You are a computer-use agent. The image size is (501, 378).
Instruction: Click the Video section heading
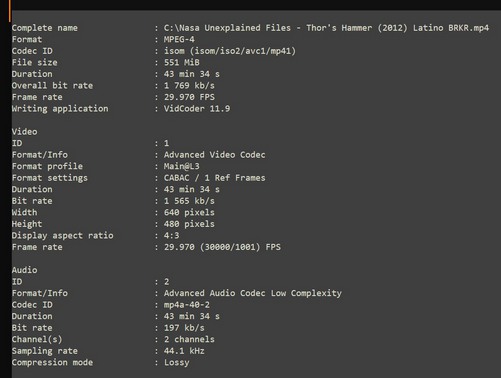(25, 132)
